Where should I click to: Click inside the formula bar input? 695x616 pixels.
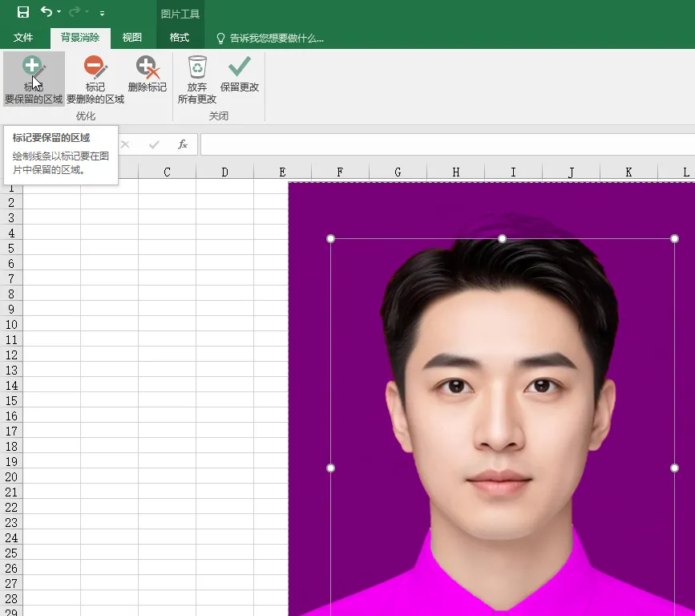pyautogui.click(x=447, y=144)
